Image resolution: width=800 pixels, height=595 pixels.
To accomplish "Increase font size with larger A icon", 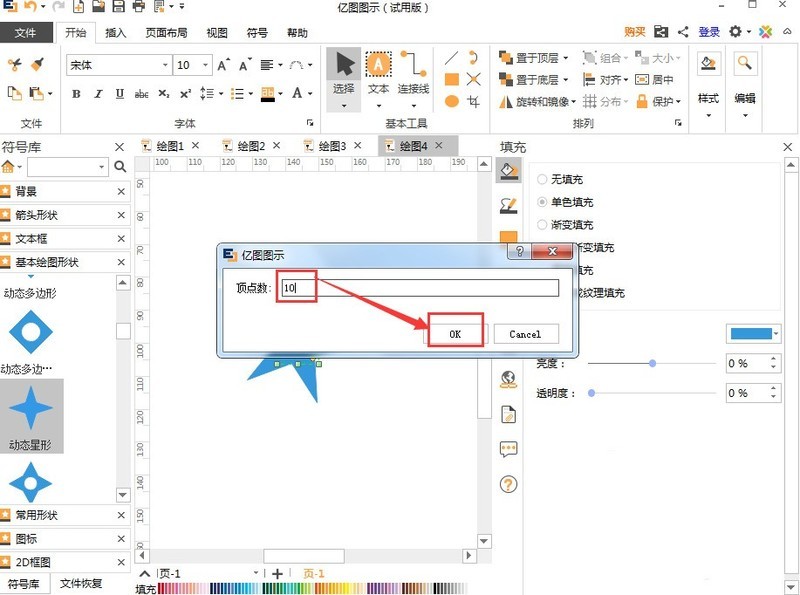I will pos(223,65).
